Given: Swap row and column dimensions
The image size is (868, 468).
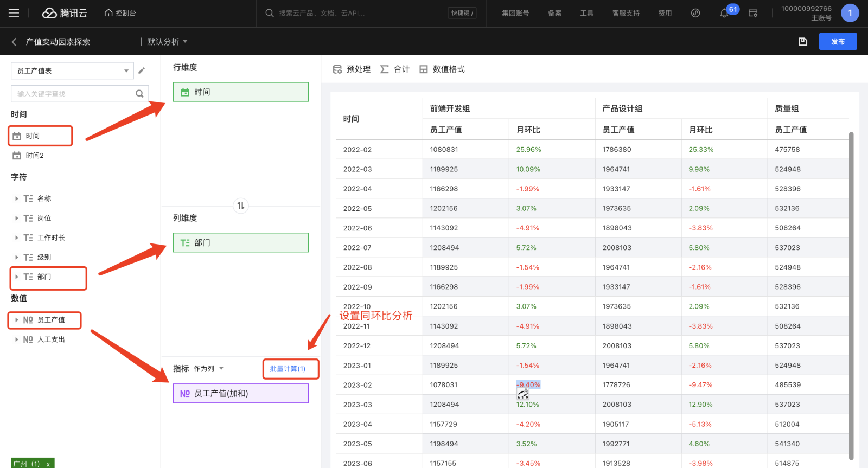Looking at the screenshot, I should (x=241, y=206).
